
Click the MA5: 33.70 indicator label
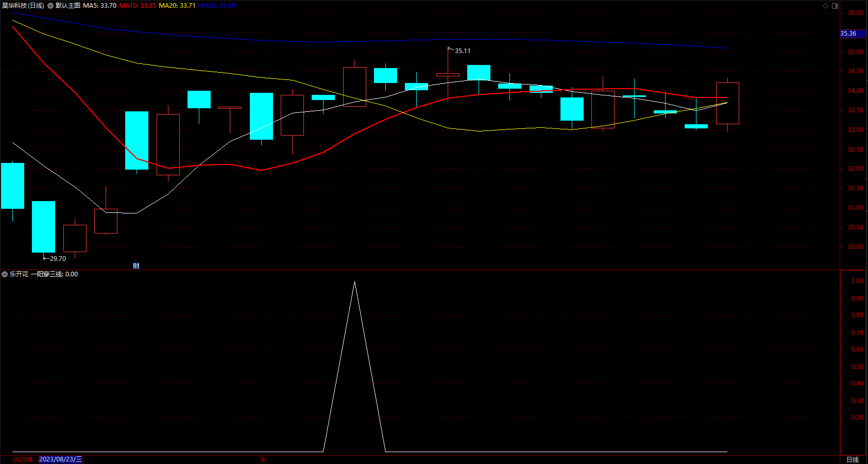pos(99,6)
